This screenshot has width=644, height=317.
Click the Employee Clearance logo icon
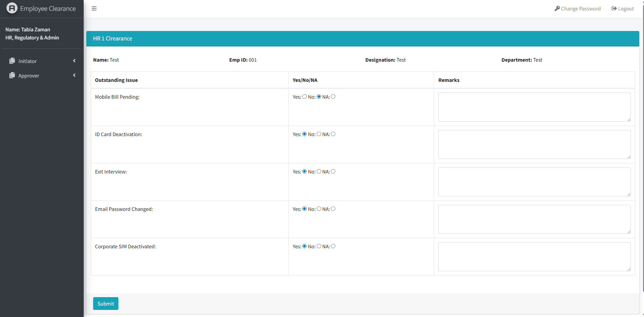click(x=12, y=8)
